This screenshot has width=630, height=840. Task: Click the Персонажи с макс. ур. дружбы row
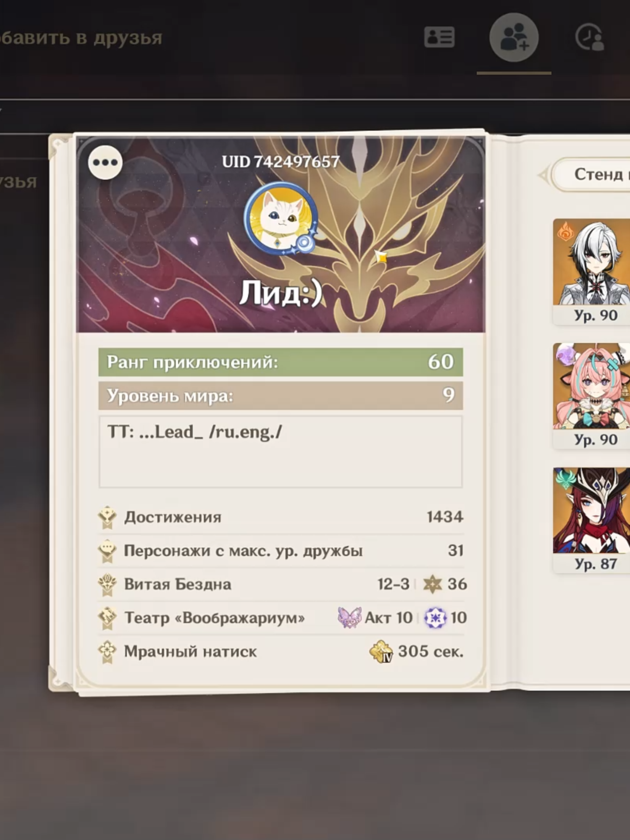[x=281, y=551]
